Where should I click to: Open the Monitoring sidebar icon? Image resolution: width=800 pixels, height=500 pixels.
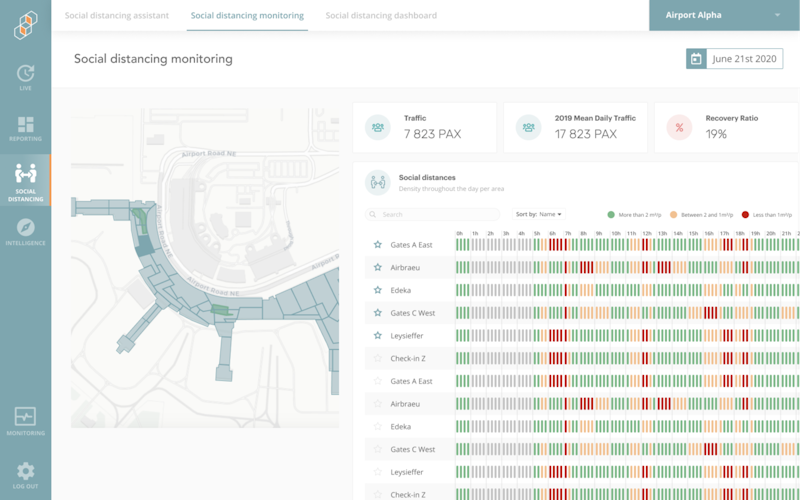click(25, 418)
